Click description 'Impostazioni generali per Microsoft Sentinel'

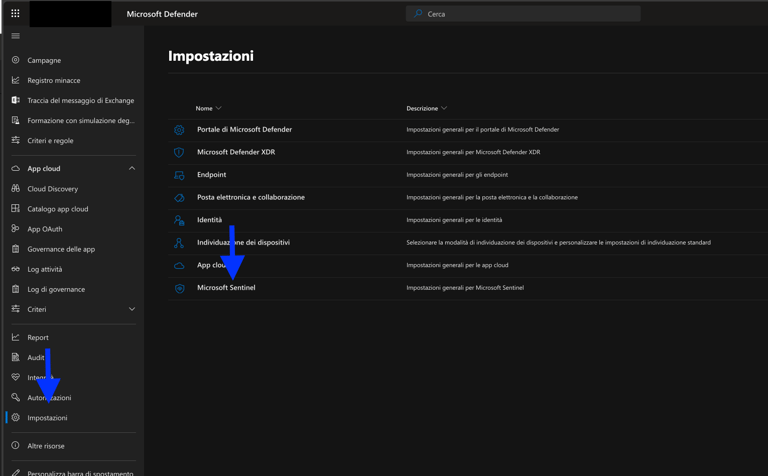click(x=465, y=288)
